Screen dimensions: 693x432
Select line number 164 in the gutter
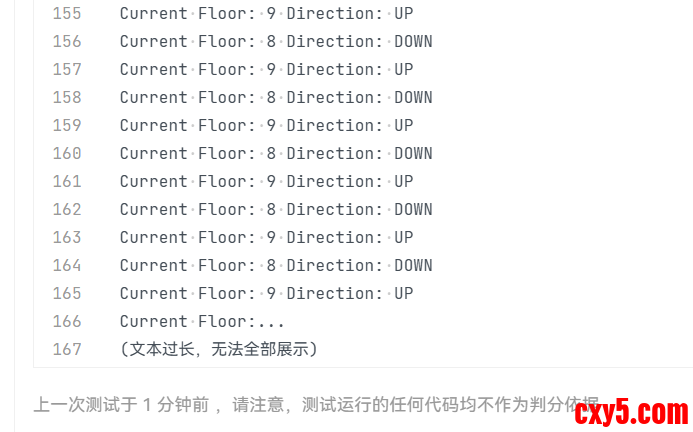66,266
